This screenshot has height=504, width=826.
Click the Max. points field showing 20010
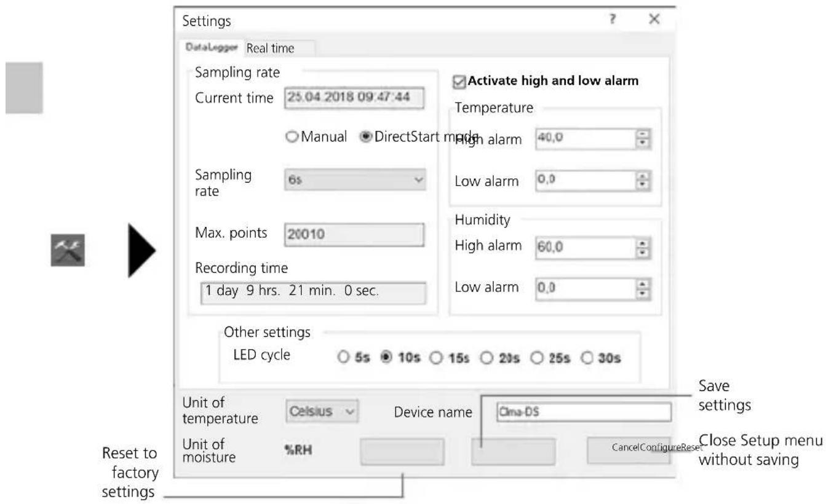pyautogui.click(x=354, y=234)
